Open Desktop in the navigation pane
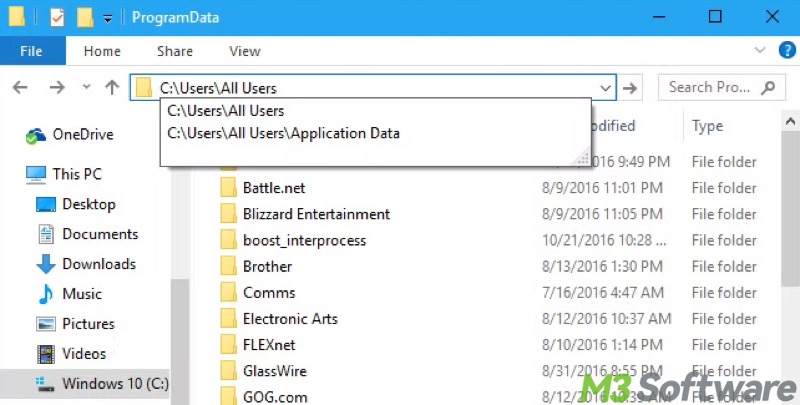The height and width of the screenshot is (405, 800). click(x=89, y=204)
